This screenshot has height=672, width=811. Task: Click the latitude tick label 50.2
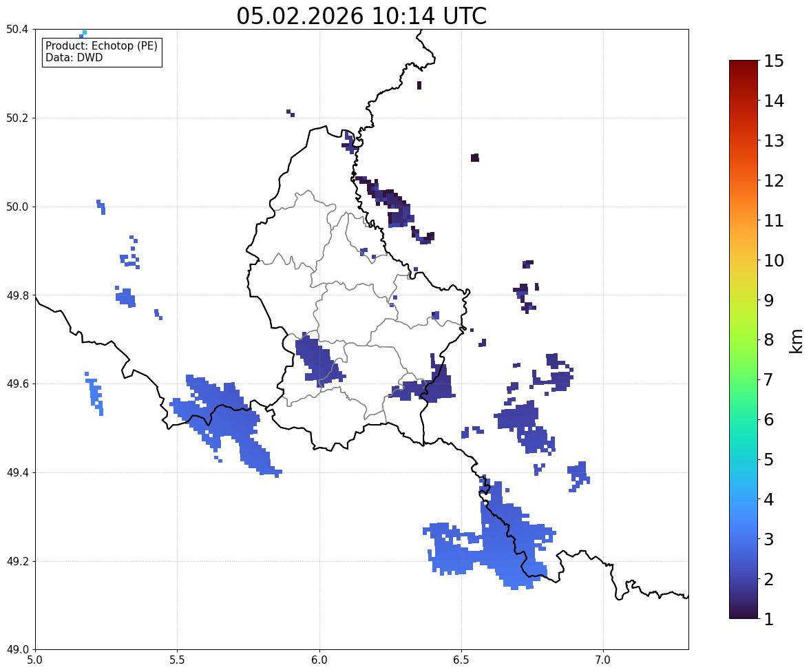17,118
